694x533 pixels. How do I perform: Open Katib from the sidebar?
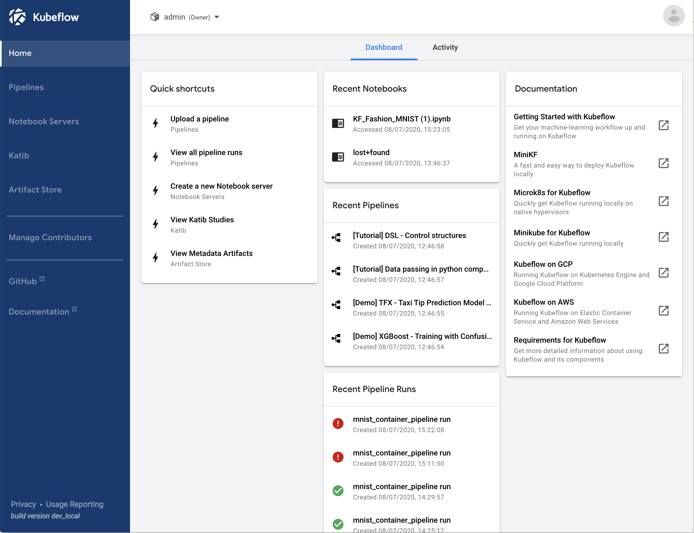[20, 156]
